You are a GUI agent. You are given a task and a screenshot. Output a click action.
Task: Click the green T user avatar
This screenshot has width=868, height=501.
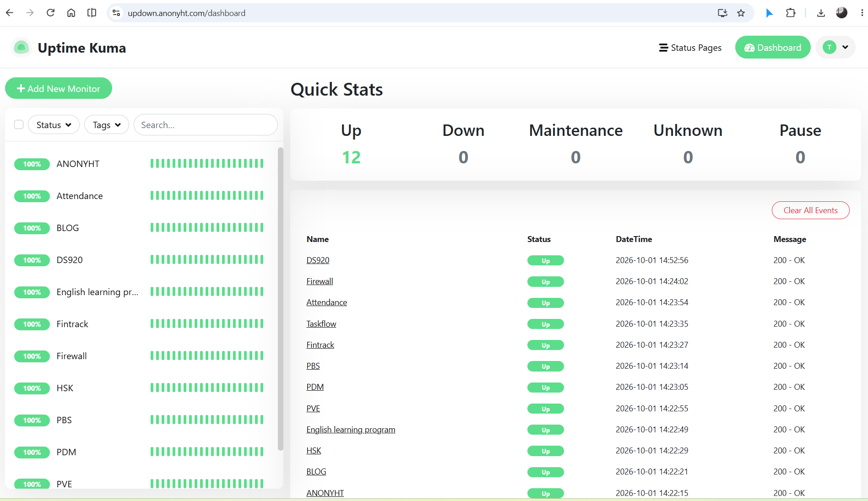coord(830,47)
